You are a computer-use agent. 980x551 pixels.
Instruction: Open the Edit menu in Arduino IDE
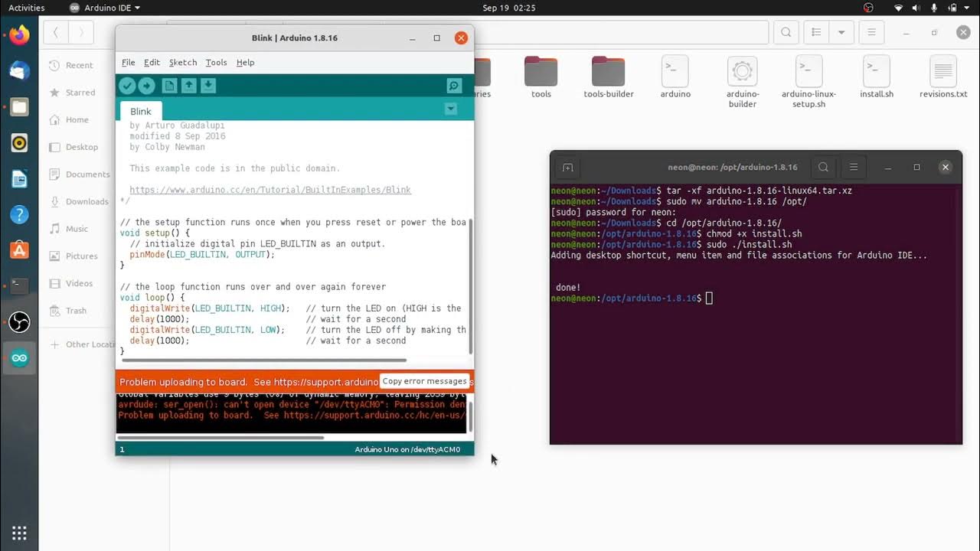[152, 63]
